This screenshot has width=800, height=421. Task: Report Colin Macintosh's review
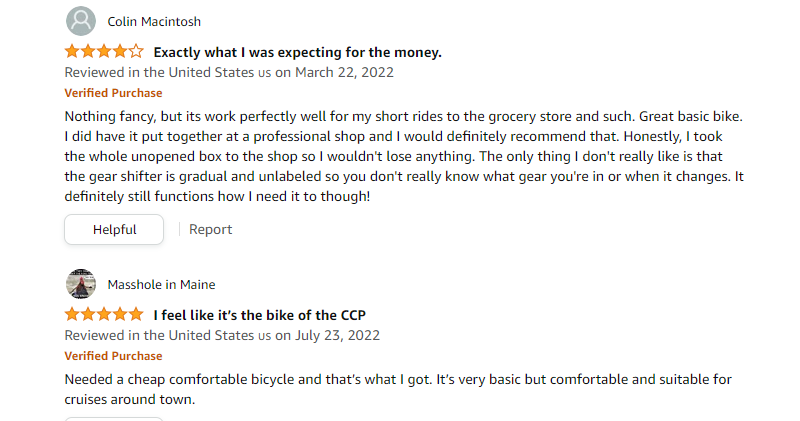(x=211, y=229)
